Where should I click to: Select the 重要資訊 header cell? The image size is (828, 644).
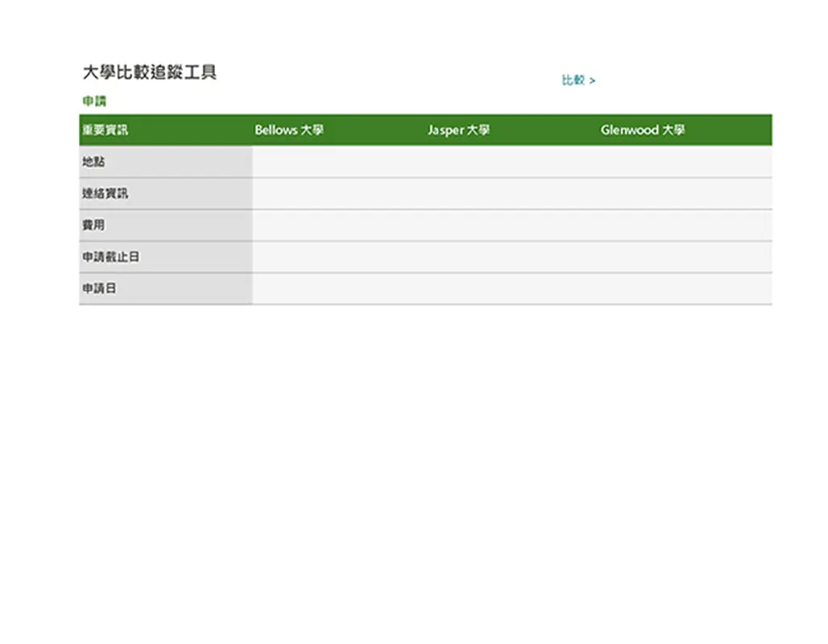[x=105, y=130]
